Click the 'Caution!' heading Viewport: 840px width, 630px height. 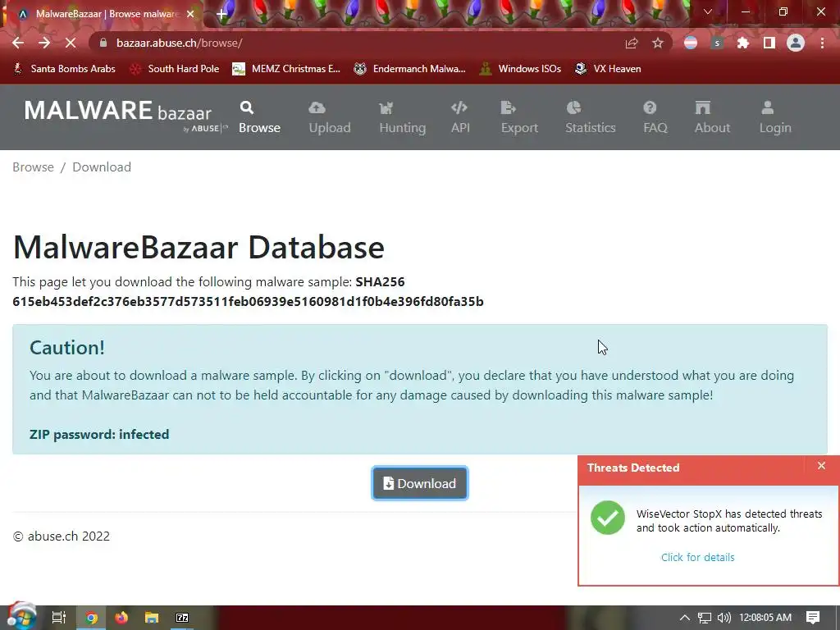[x=67, y=348]
